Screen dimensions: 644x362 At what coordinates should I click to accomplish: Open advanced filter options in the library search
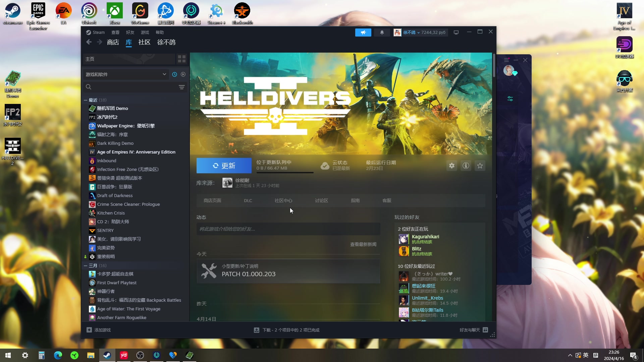click(x=182, y=87)
